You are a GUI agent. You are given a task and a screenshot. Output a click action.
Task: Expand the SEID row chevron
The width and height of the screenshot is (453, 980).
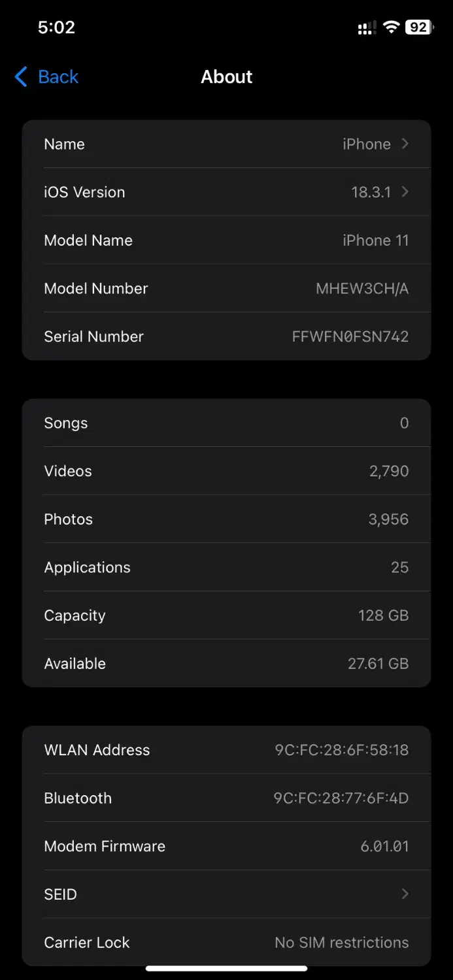click(405, 894)
